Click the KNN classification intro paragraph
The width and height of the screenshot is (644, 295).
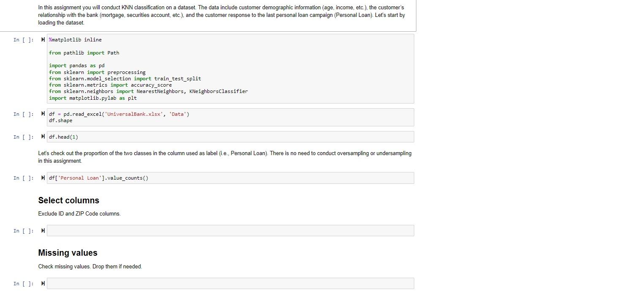click(x=221, y=15)
